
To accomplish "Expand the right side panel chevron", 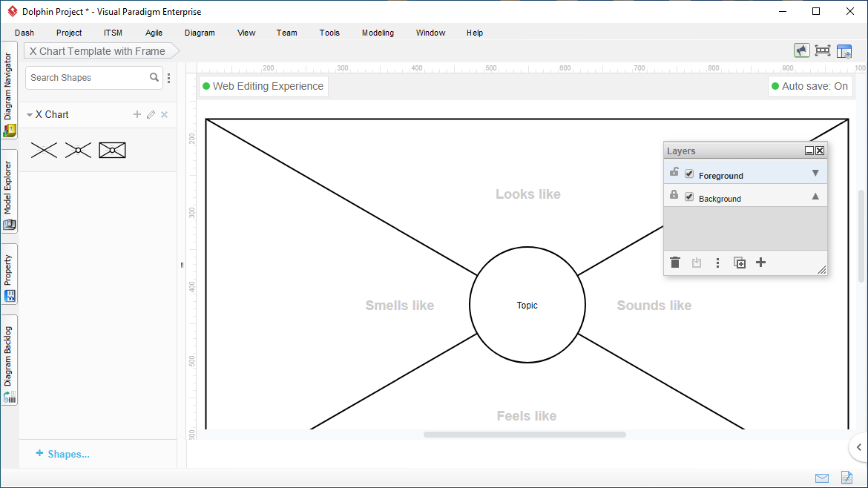I will click(x=858, y=447).
